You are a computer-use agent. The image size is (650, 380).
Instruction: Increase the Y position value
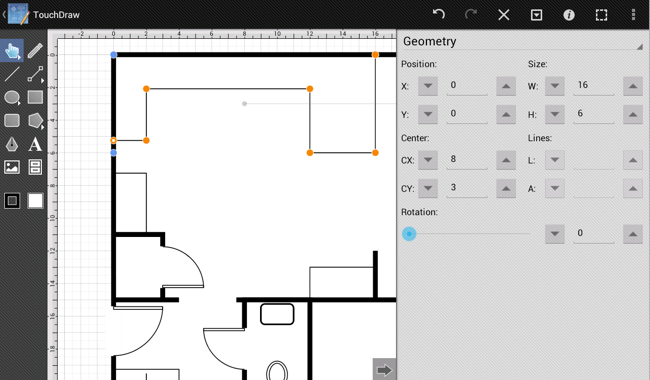(x=506, y=114)
